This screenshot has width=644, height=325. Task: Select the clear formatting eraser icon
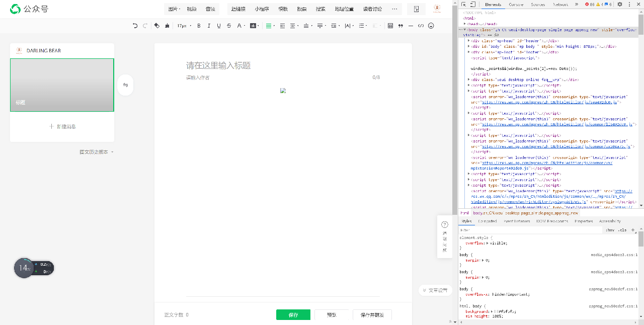[156, 26]
